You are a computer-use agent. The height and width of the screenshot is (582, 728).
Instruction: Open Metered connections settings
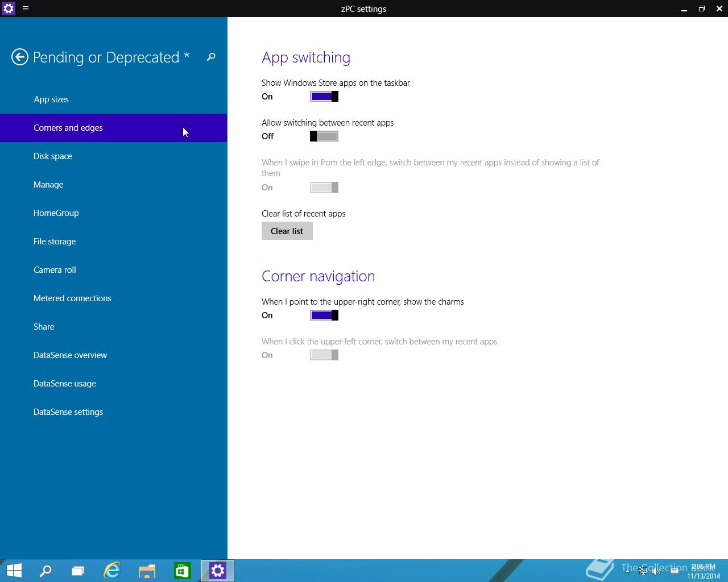114,298
